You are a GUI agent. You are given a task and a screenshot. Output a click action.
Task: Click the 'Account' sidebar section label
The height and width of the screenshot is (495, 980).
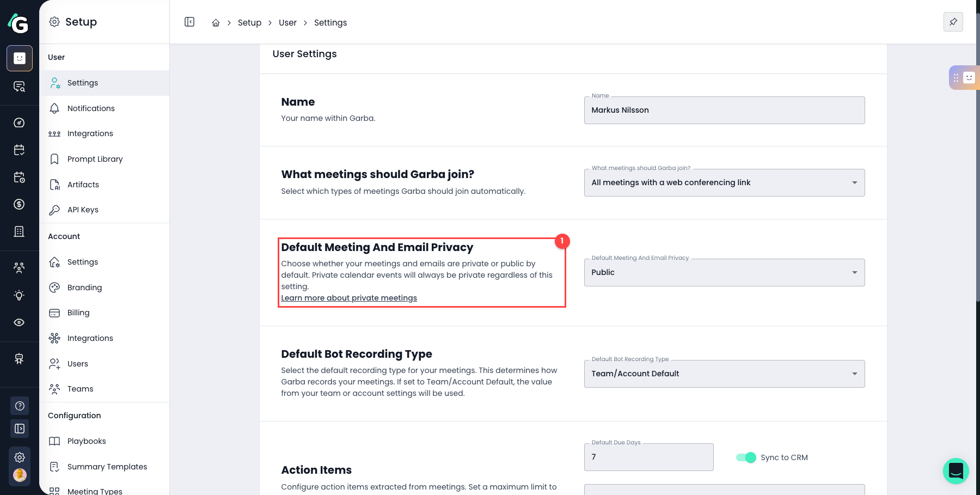tap(64, 236)
